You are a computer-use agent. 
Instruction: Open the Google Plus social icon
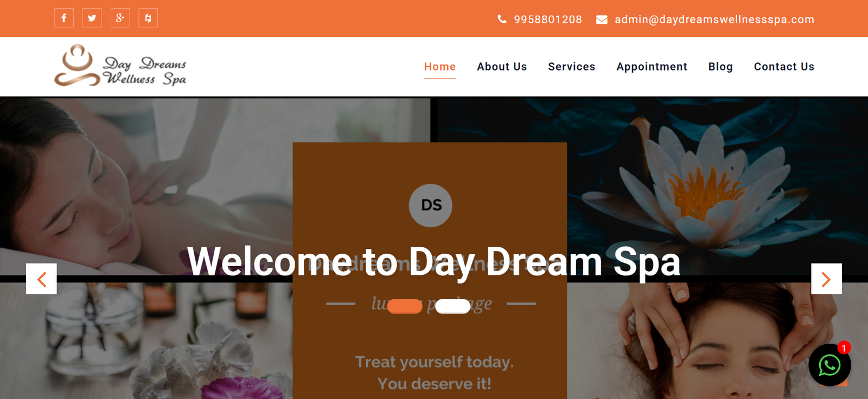tap(120, 18)
